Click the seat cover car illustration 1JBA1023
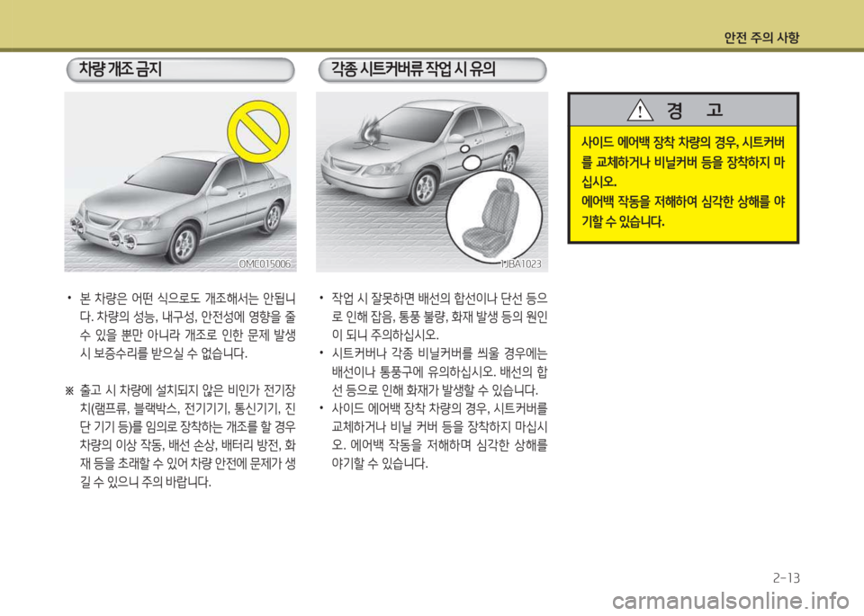The width and height of the screenshot is (864, 616). 432,182
